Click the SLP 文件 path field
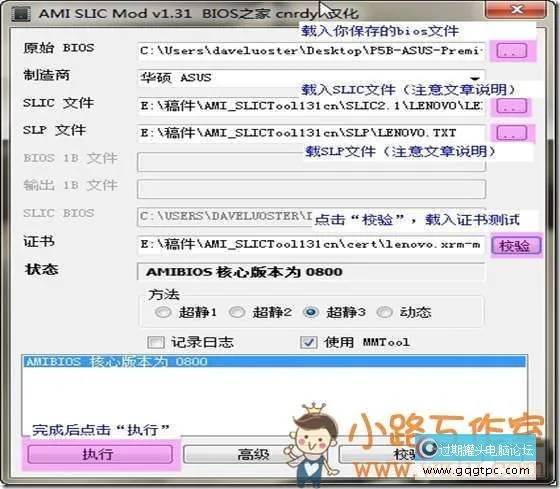This screenshot has width=560, height=489. pos(311,133)
